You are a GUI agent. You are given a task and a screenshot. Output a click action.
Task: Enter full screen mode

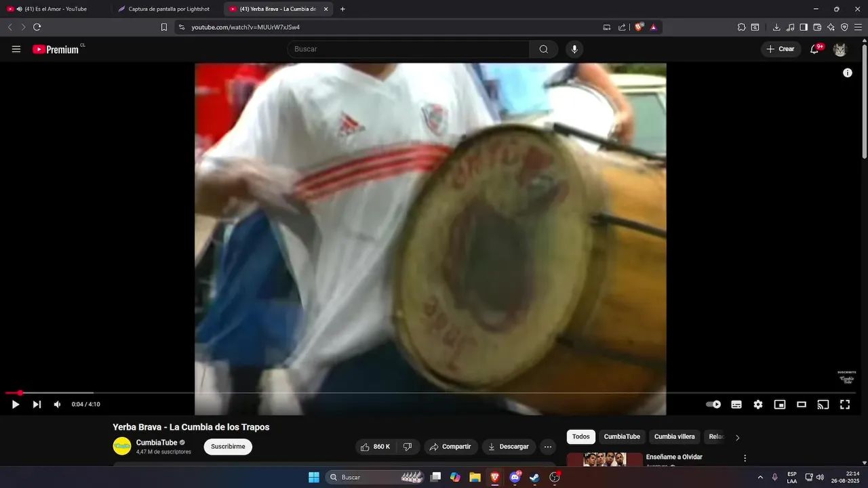[845, 405]
